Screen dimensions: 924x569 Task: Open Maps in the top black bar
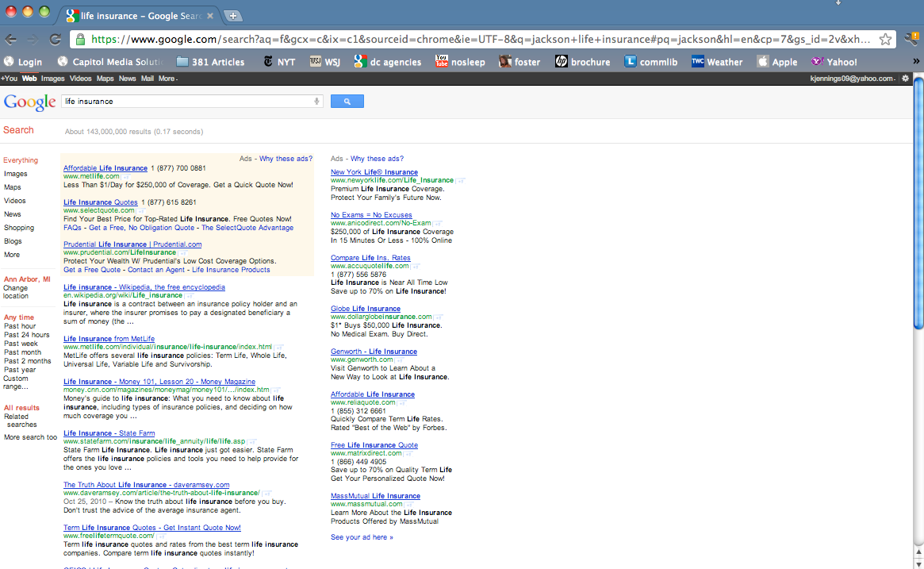click(105, 79)
